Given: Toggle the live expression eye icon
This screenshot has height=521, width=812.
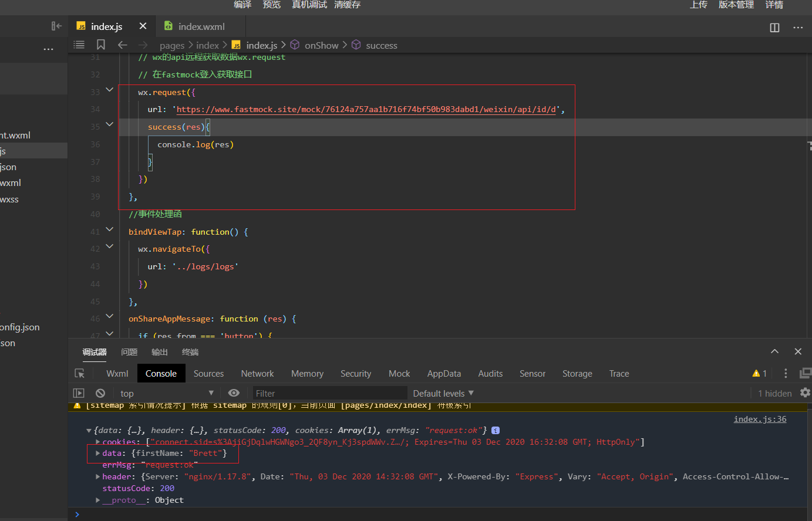Looking at the screenshot, I should coord(234,393).
